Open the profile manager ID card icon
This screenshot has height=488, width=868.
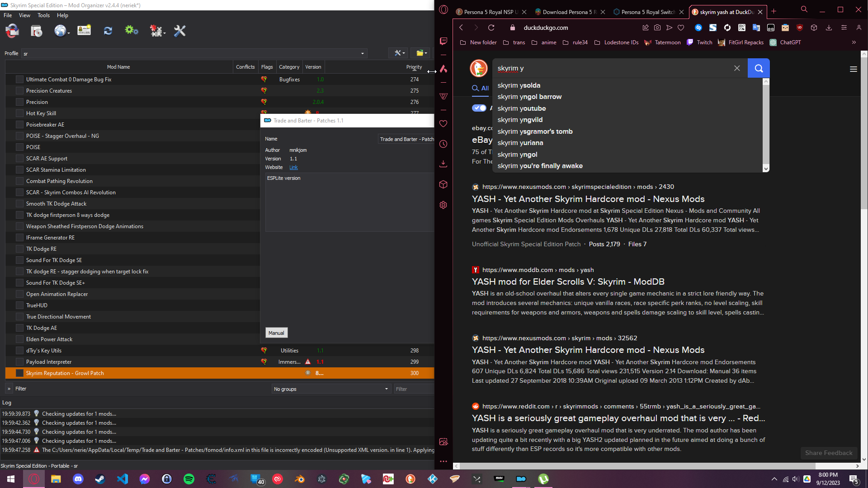tap(84, 30)
